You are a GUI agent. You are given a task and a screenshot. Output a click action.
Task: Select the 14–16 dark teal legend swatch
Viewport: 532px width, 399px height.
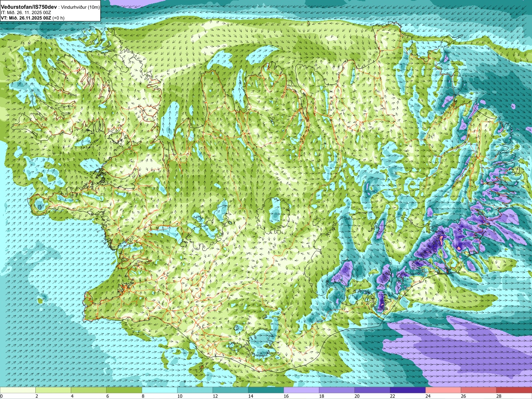tap(266, 390)
